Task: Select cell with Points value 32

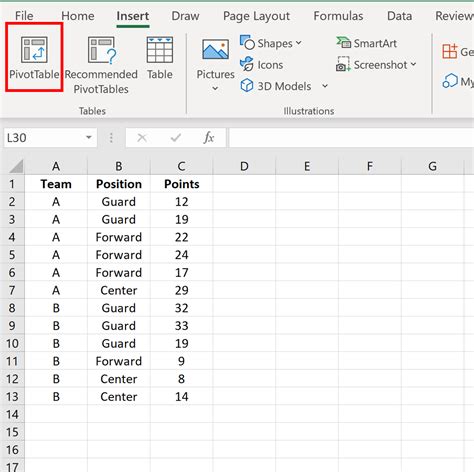Action: 181,308
